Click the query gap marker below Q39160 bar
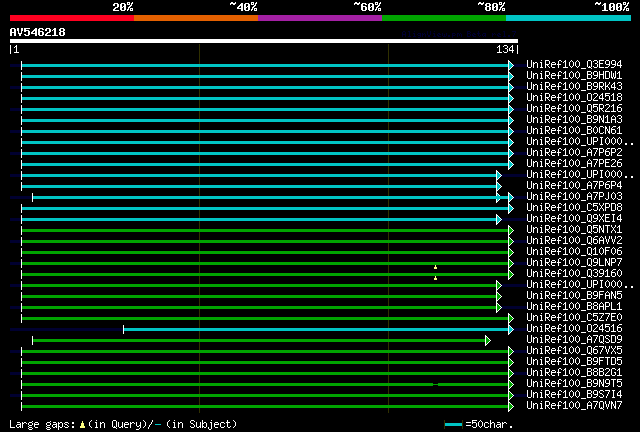 tap(436, 278)
